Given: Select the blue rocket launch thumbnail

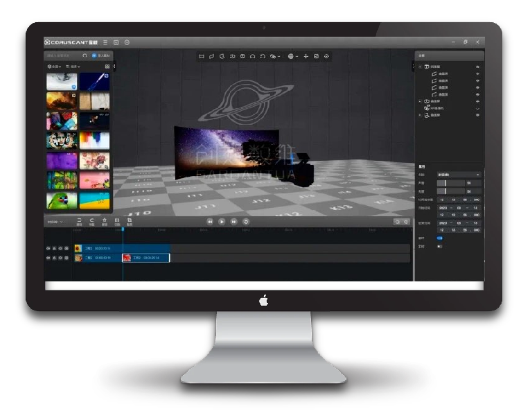Looking at the screenshot, I should (x=94, y=82).
